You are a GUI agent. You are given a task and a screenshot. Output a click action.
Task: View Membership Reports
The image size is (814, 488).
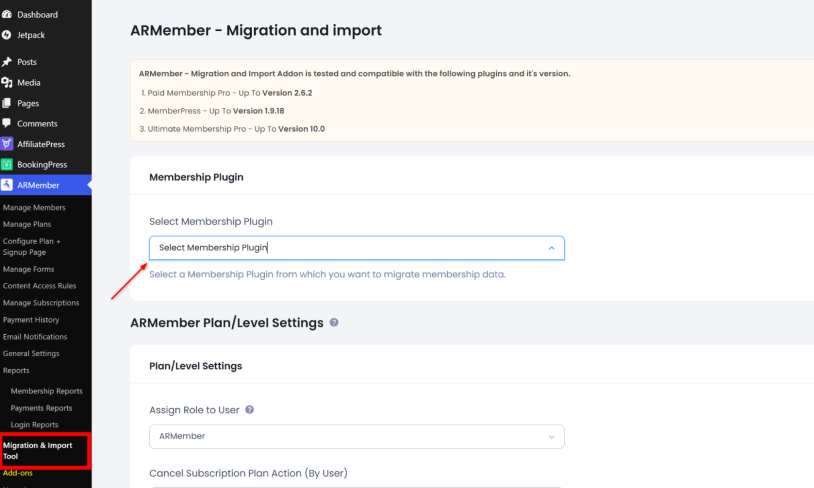tap(47, 391)
